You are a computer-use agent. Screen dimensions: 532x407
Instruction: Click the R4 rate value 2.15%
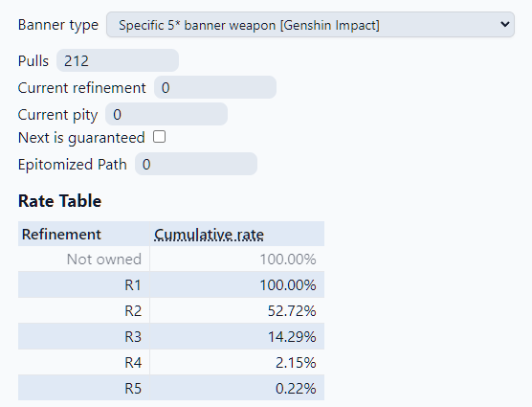coord(296,363)
